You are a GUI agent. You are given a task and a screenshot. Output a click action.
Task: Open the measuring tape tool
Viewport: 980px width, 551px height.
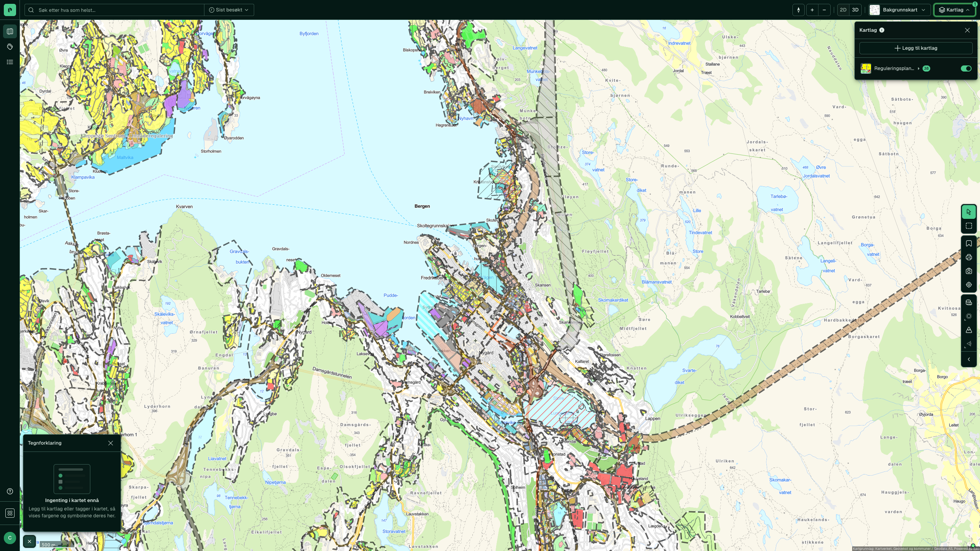coord(969,303)
